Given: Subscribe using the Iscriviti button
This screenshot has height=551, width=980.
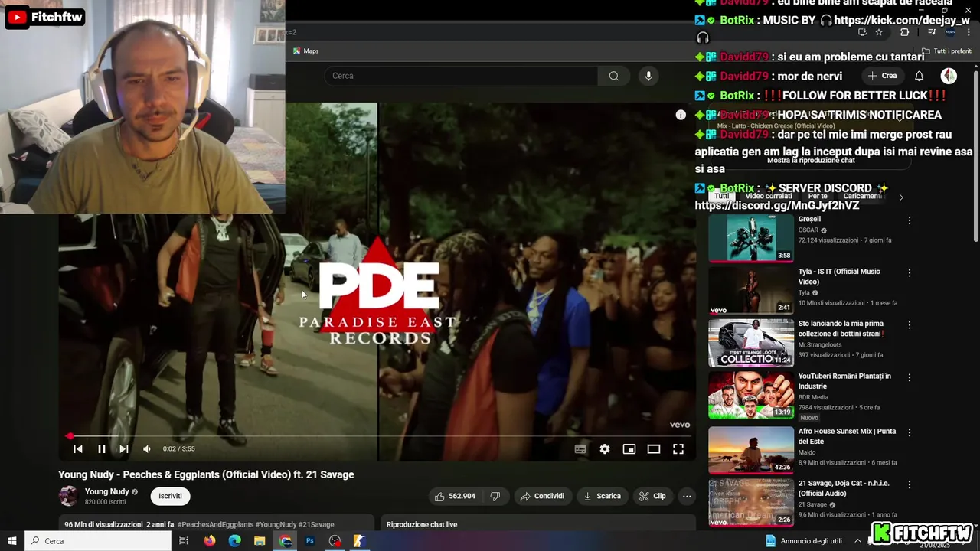Looking at the screenshot, I should pos(170,496).
